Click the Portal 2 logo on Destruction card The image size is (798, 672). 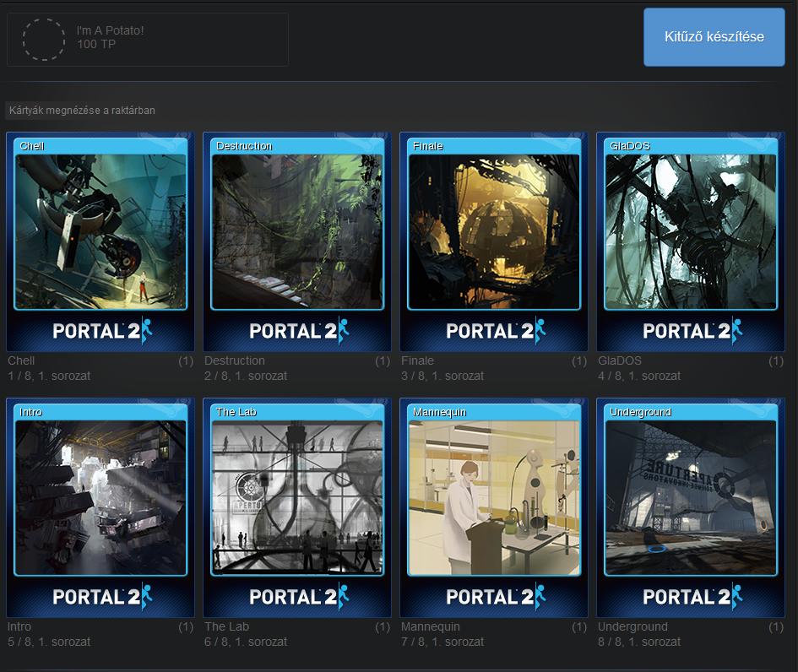(x=299, y=331)
